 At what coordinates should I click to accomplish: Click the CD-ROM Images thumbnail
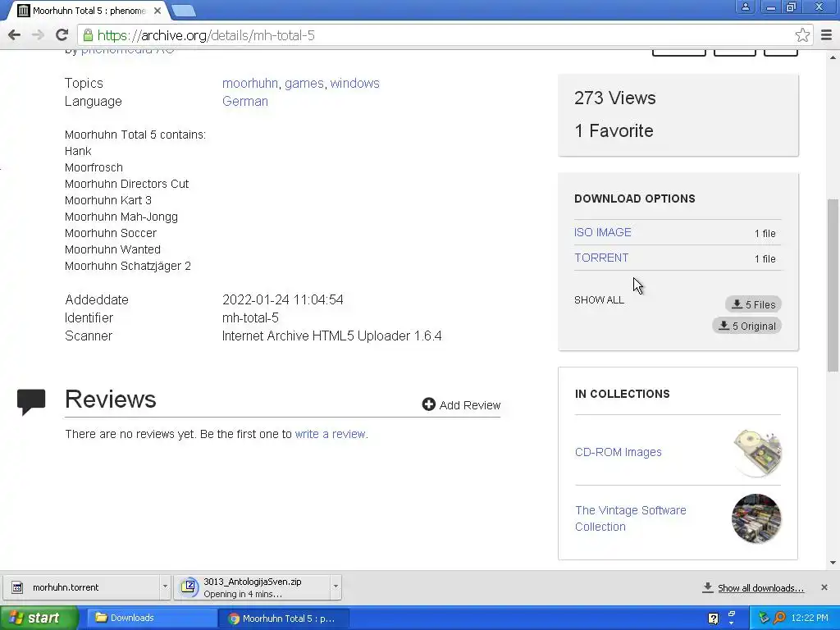757,453
